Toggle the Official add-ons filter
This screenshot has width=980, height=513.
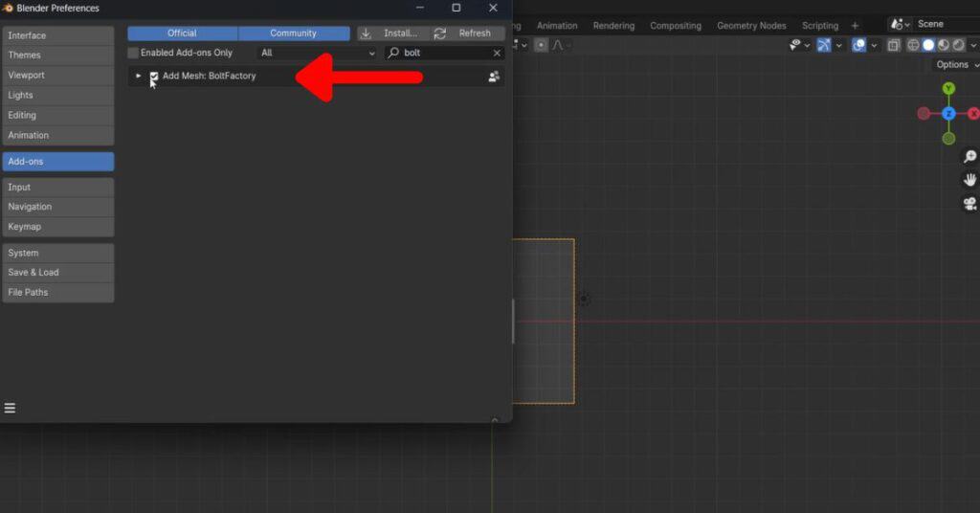point(182,33)
